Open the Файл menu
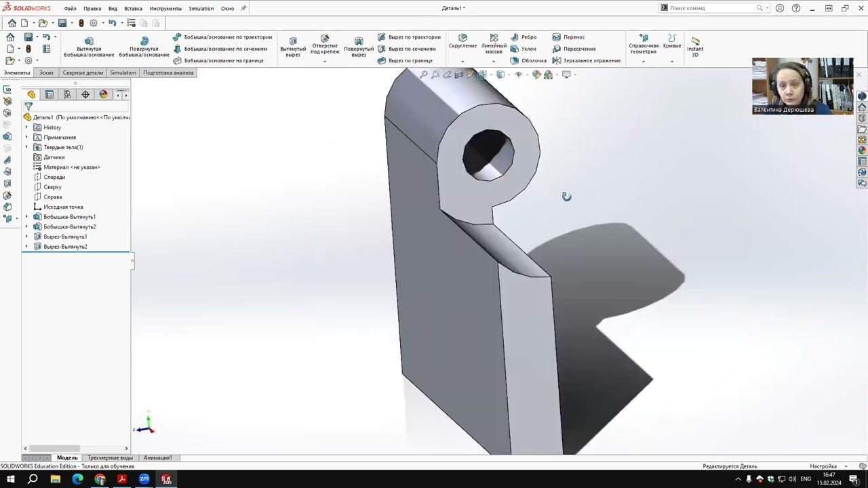868x488 pixels. [70, 8]
